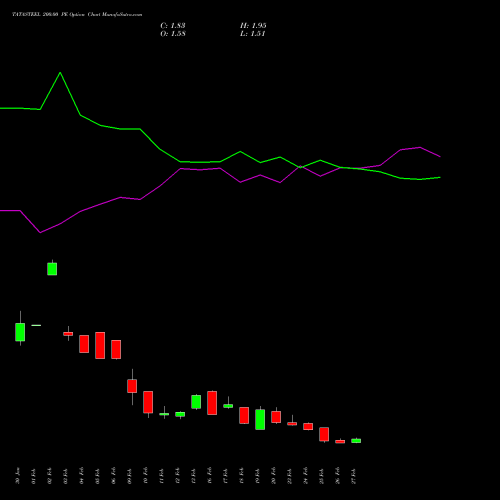This screenshot has width=500, height=500.
Task: Click the open value 'O: 1.58'
Action: 173,34
